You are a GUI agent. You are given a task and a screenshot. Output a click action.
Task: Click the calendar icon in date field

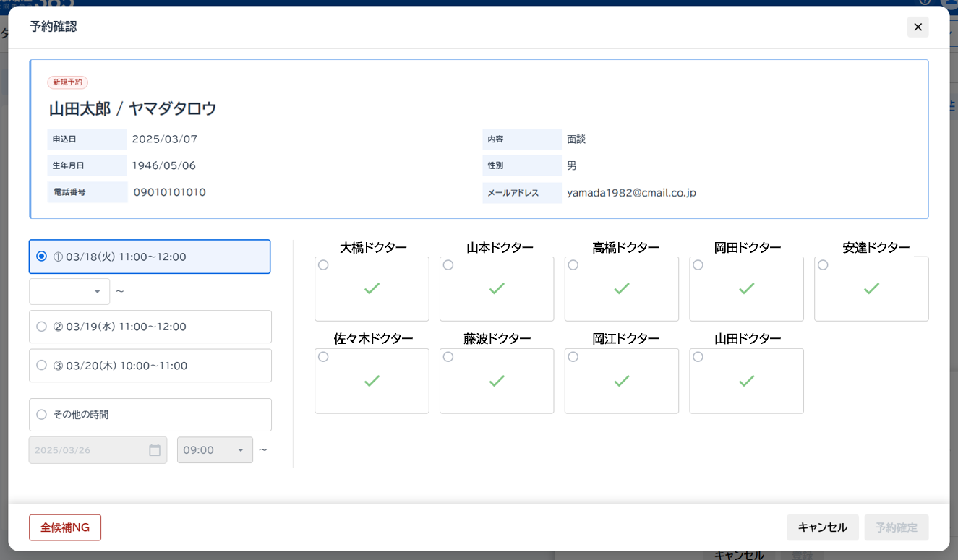[155, 450]
